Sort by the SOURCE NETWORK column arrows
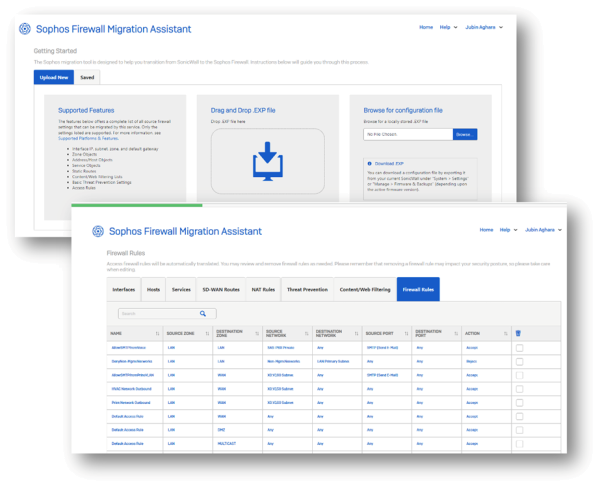This screenshot has width=600, height=484. (x=307, y=334)
